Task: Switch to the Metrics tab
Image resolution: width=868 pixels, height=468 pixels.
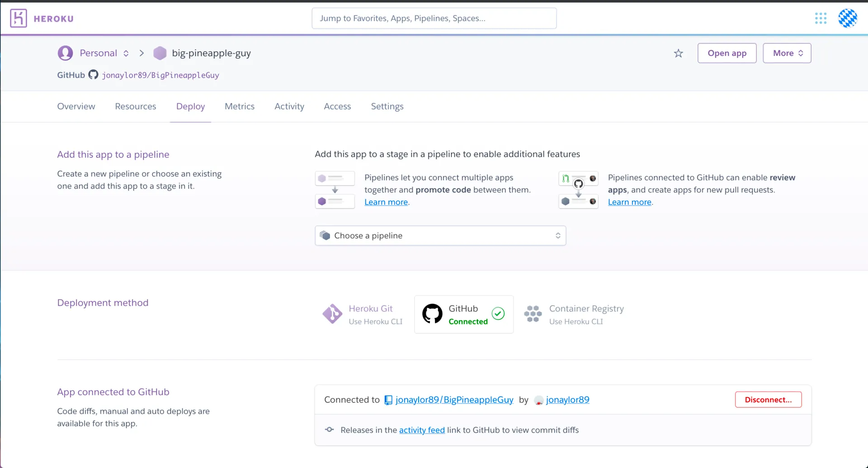Action: pyautogui.click(x=239, y=106)
